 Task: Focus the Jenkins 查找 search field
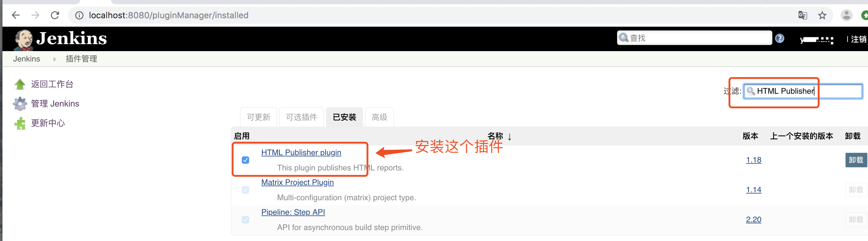(694, 38)
